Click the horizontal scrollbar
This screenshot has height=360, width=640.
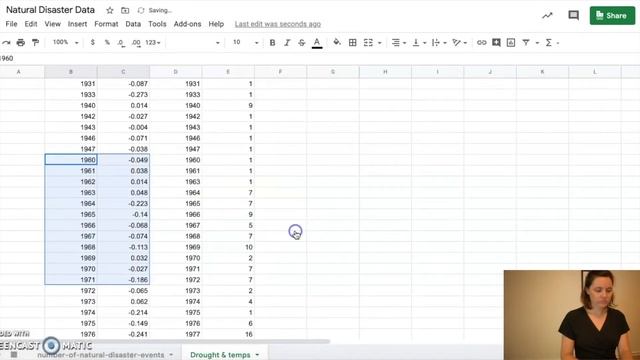(x=188, y=341)
